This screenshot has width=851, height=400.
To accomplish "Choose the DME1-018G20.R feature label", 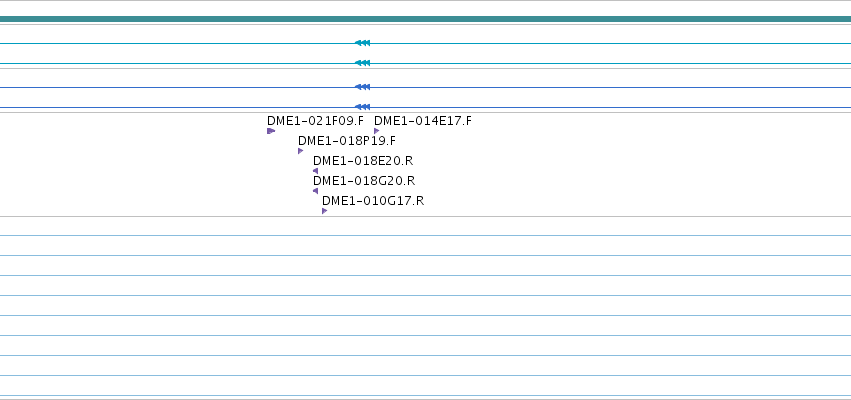I will [x=364, y=181].
